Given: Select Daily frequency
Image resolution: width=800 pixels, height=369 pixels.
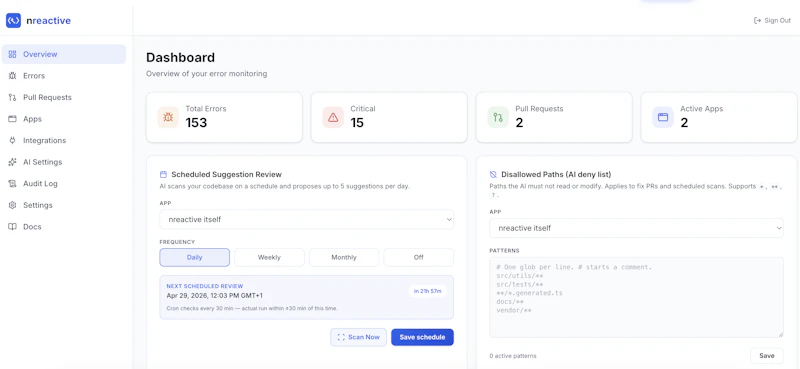Looking at the screenshot, I should coord(194,257).
